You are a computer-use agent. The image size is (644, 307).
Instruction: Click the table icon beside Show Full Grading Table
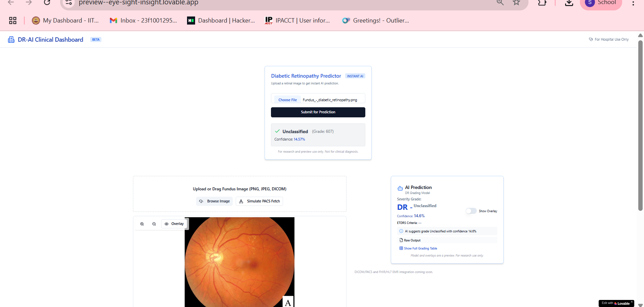[401, 248]
